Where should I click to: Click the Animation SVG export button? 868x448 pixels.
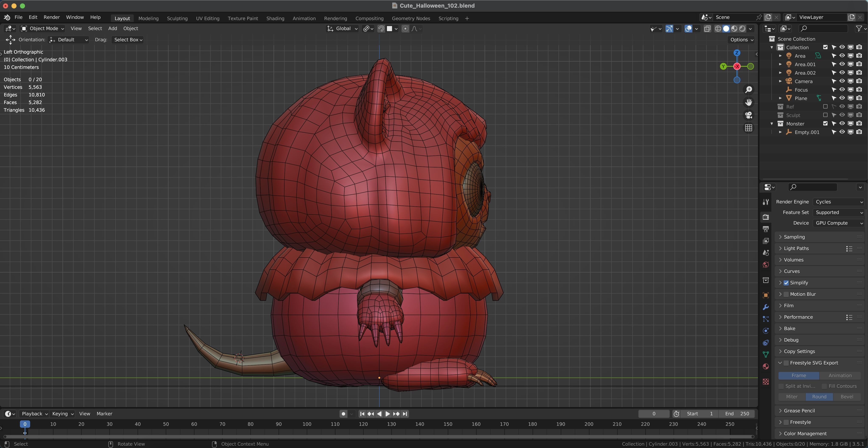(840, 376)
